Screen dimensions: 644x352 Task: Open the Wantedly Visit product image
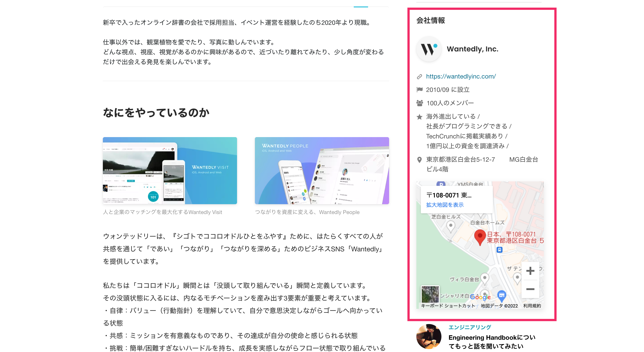170,170
